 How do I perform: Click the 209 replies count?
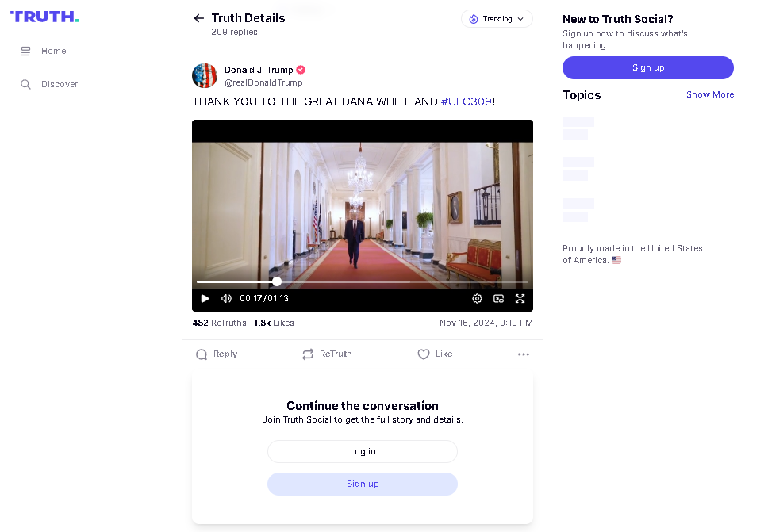(234, 32)
